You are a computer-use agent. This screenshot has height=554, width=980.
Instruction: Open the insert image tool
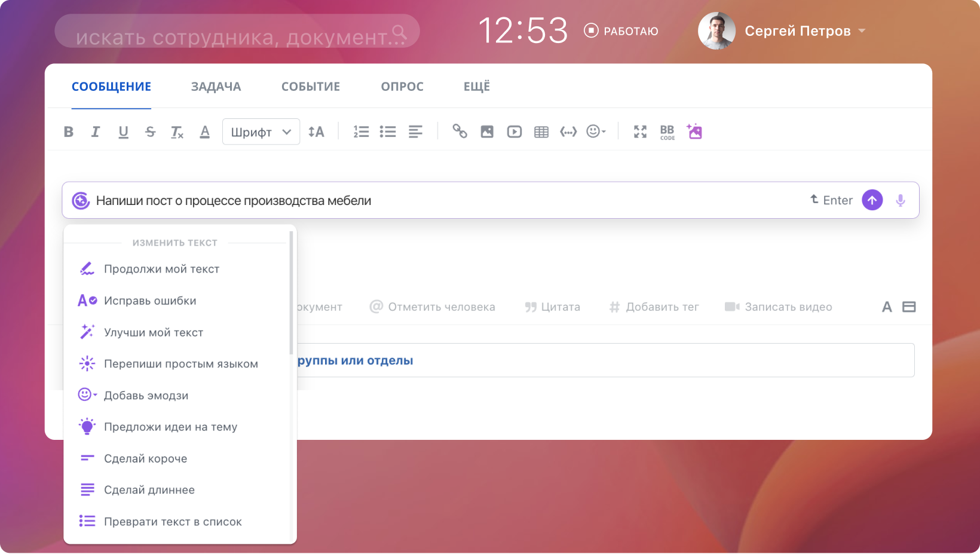[x=486, y=131]
